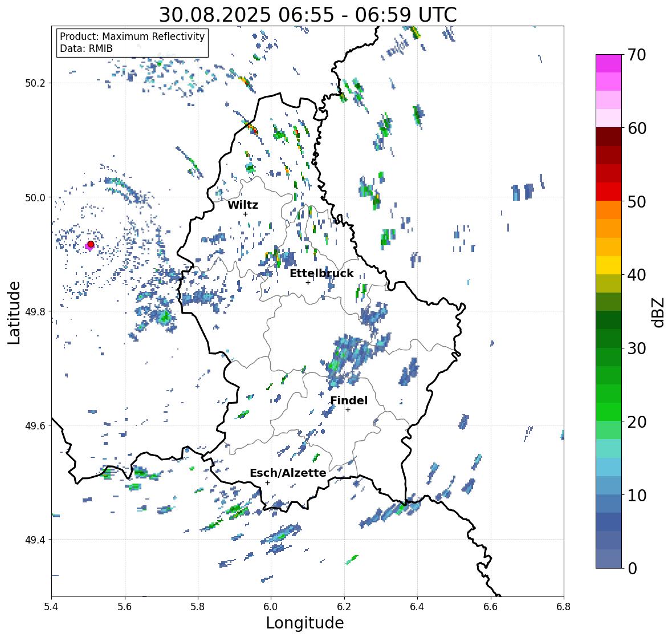
Task: Click the colorbar tick label 10
Action: click(x=637, y=495)
